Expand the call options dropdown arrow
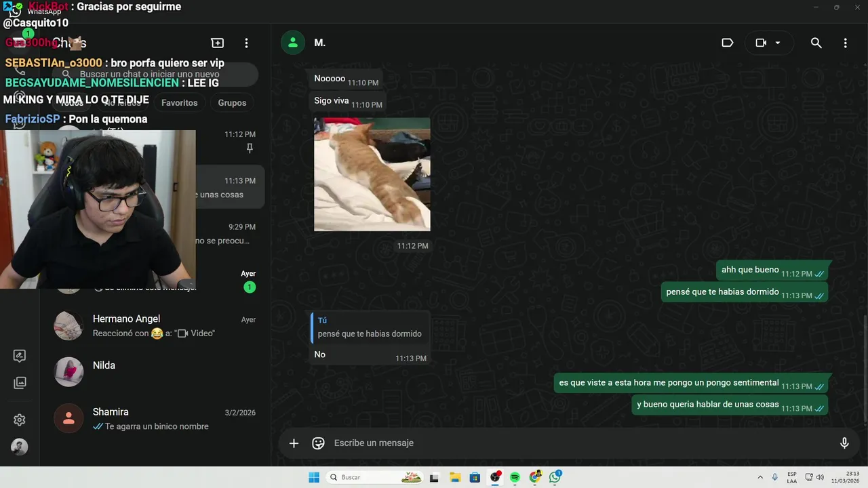868x488 pixels. pos(778,43)
